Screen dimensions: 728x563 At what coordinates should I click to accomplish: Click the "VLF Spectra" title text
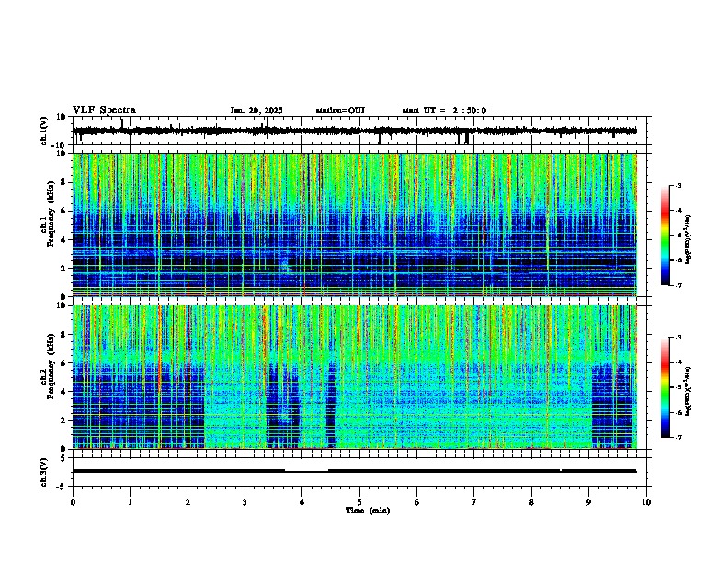click(x=104, y=110)
